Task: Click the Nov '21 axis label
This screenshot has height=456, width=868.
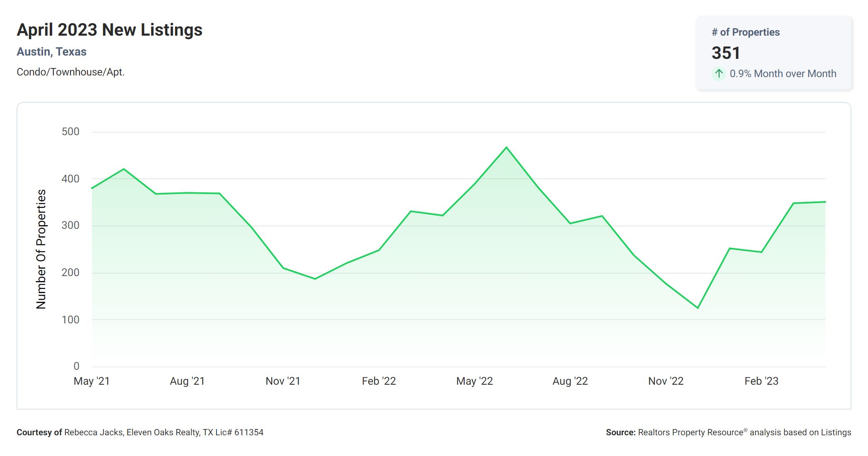Action: (283, 381)
